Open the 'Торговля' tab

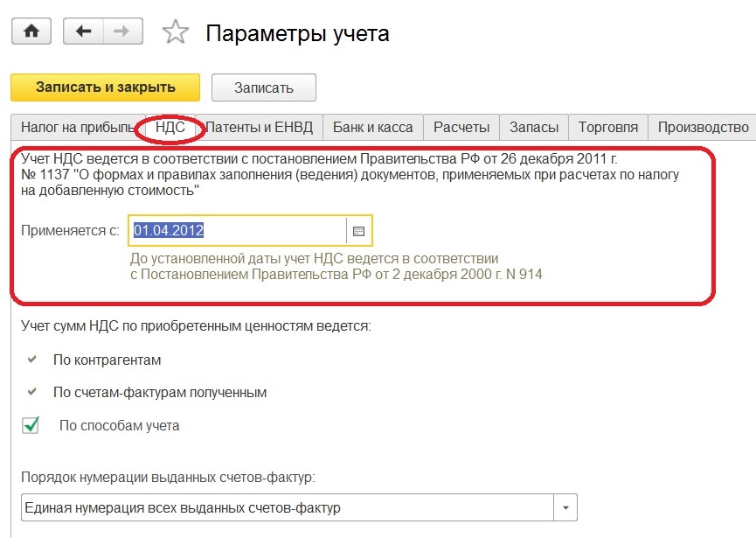click(608, 128)
